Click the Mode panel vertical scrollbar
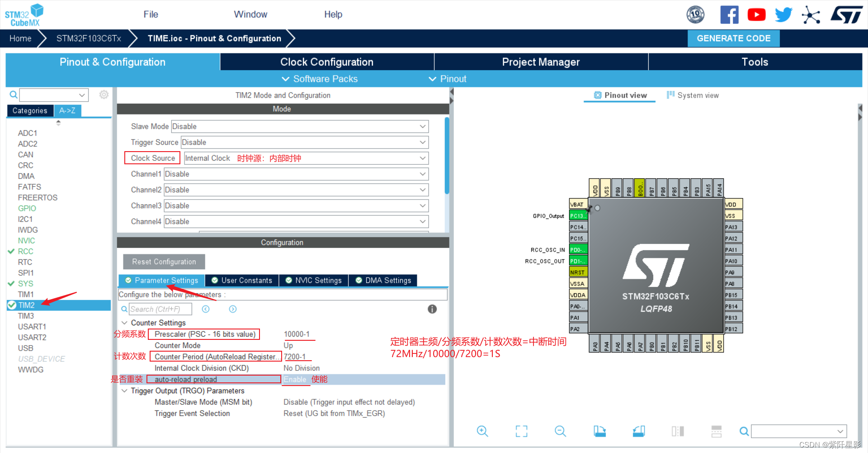 click(x=447, y=156)
